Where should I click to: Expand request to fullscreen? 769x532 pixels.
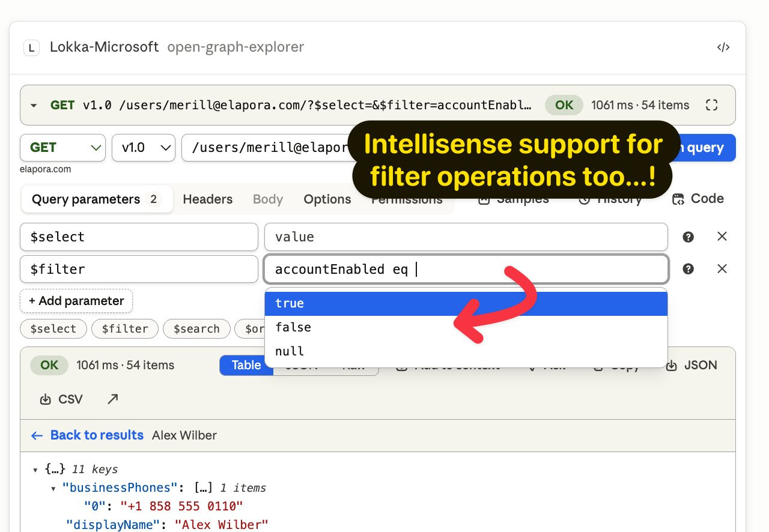[712, 105]
